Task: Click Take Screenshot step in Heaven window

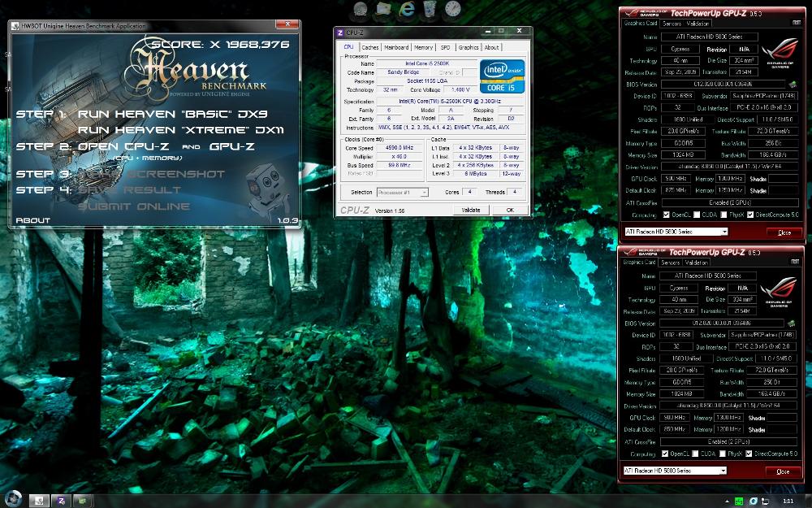Action: [x=151, y=174]
